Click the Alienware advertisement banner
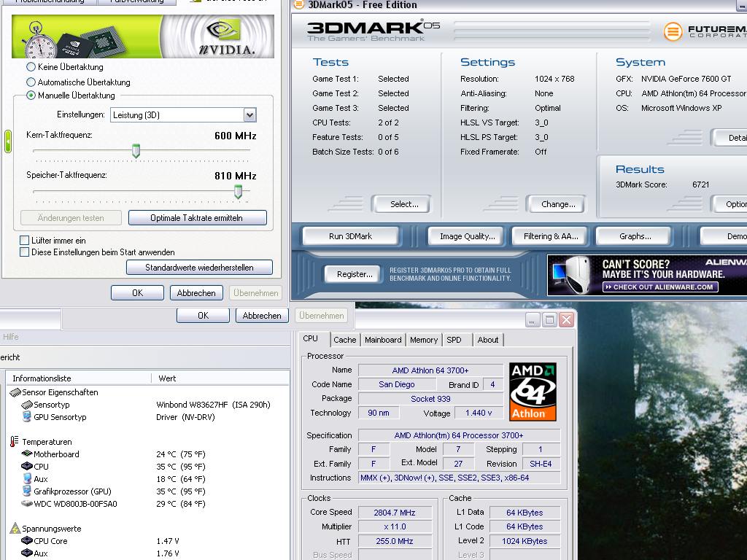 tap(647, 275)
